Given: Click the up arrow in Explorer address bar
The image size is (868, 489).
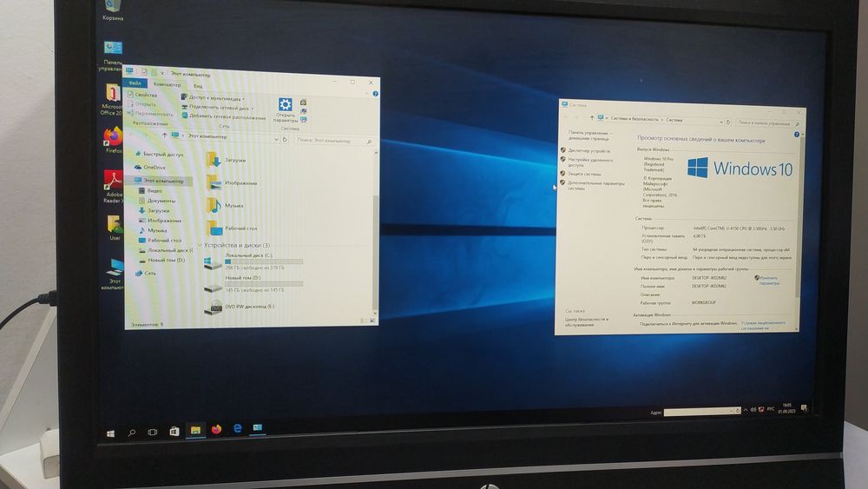Looking at the screenshot, I should pyautogui.click(x=164, y=135).
